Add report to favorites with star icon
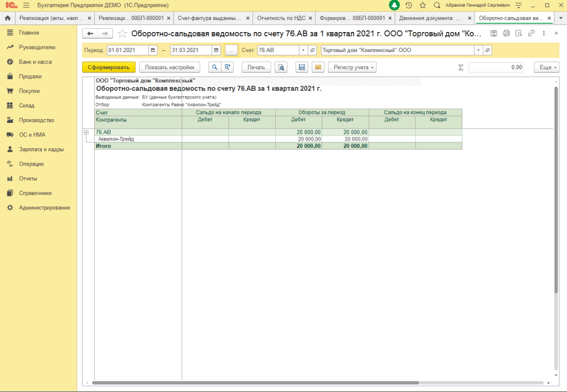 pos(122,34)
